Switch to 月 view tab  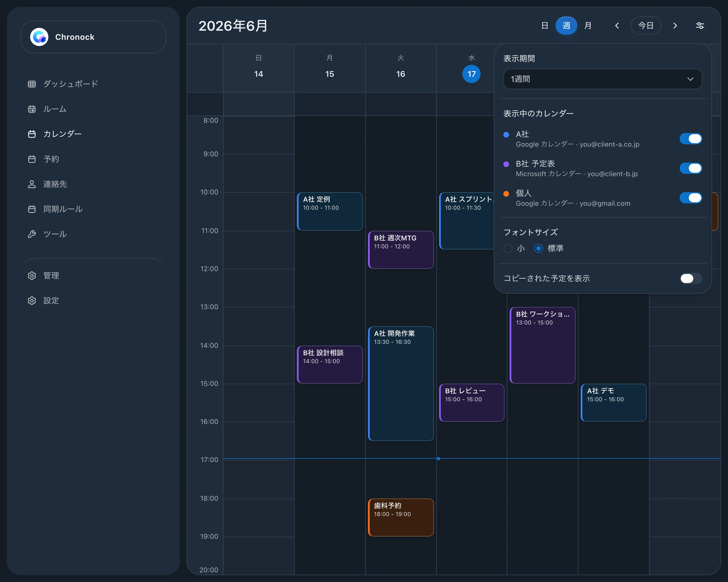coord(588,26)
